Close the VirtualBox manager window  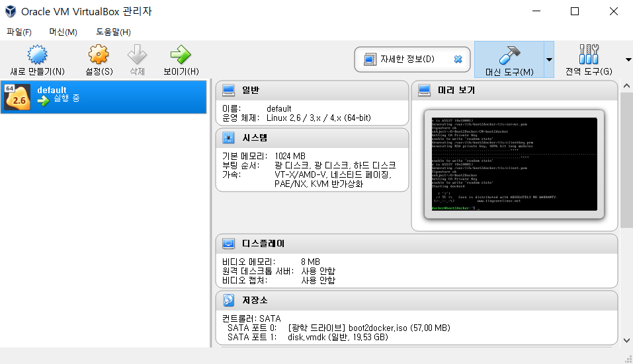pyautogui.click(x=614, y=11)
